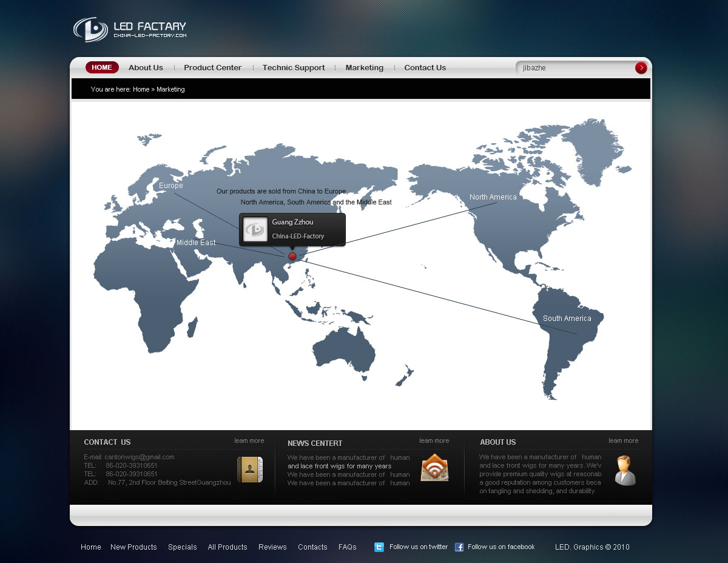Open the RSS news feed icon
This screenshot has width=728, height=563.
(434, 468)
